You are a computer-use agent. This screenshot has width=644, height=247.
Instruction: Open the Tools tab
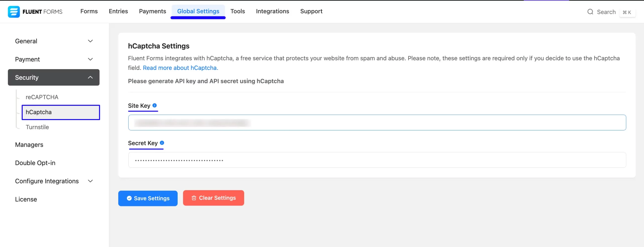237,11
